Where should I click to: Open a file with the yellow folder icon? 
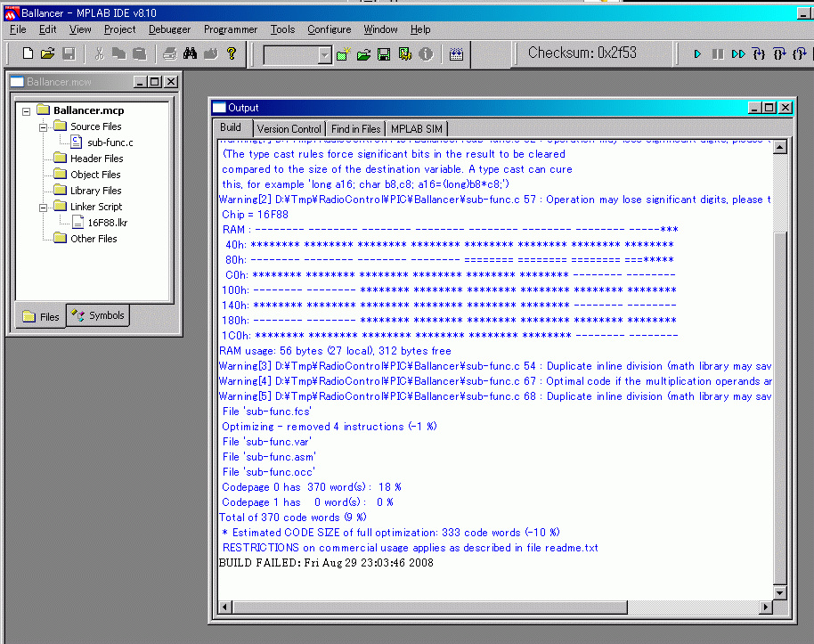pyautogui.click(x=48, y=53)
